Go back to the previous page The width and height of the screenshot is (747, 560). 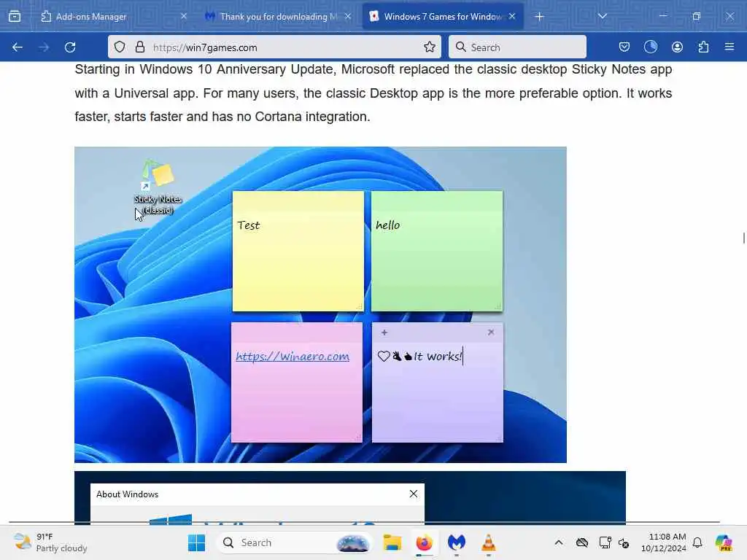pyautogui.click(x=18, y=47)
